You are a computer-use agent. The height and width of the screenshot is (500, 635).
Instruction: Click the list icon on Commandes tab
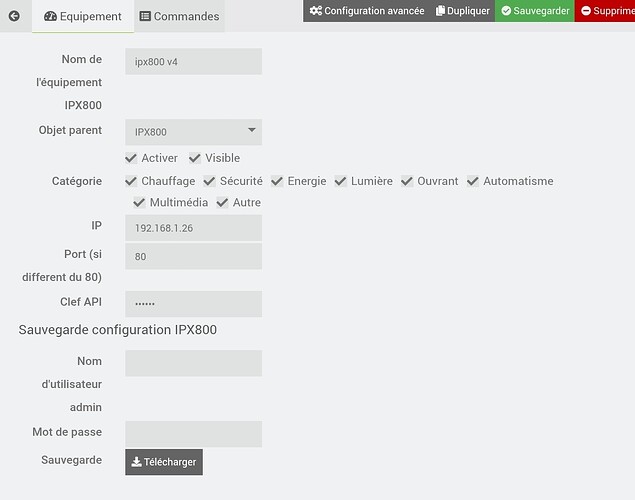tap(145, 16)
